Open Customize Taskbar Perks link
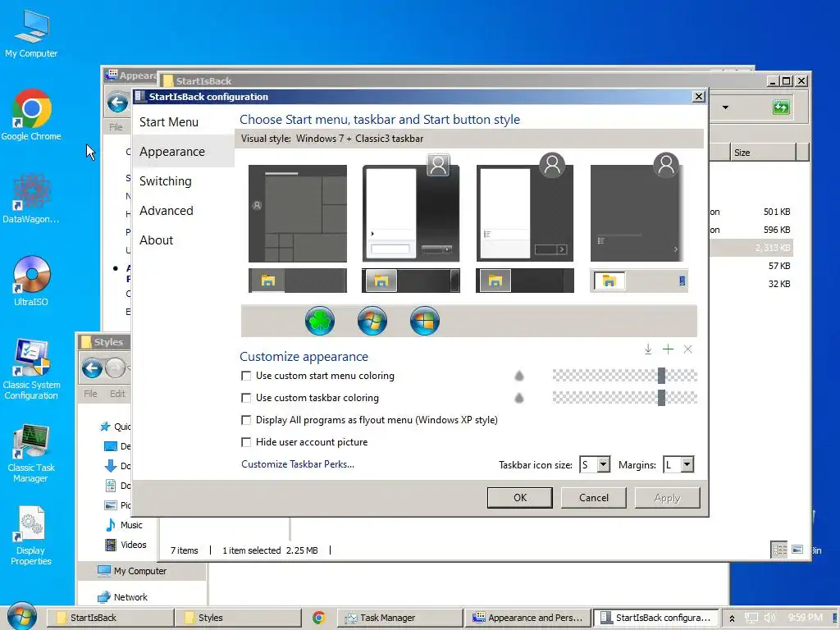840x630 pixels. pyautogui.click(x=298, y=464)
